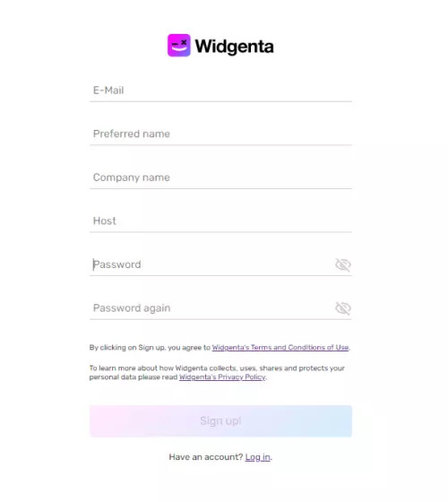Click the Sign up! button
This screenshot has height=502, width=448.
click(x=220, y=421)
